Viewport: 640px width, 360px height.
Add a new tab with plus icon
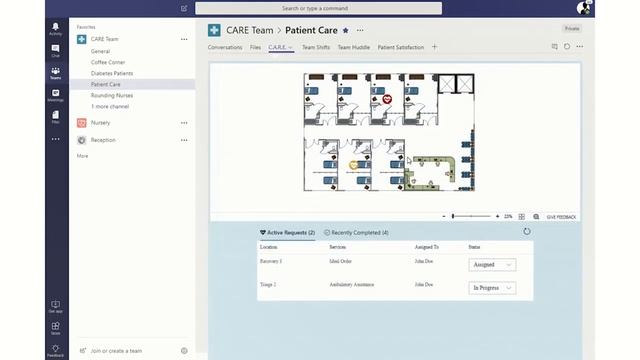[x=434, y=47]
